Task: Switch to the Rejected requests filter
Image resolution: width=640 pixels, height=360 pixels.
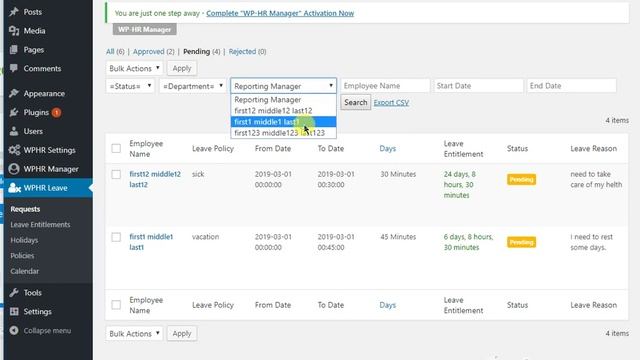Action: 242,51
